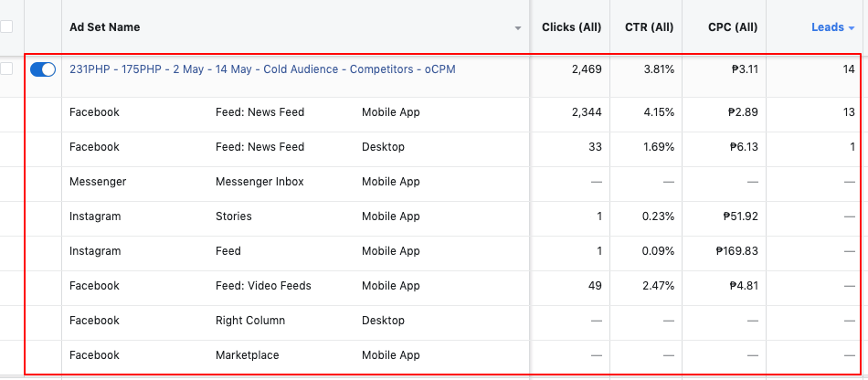Click the Messenger platform cell

click(98, 182)
